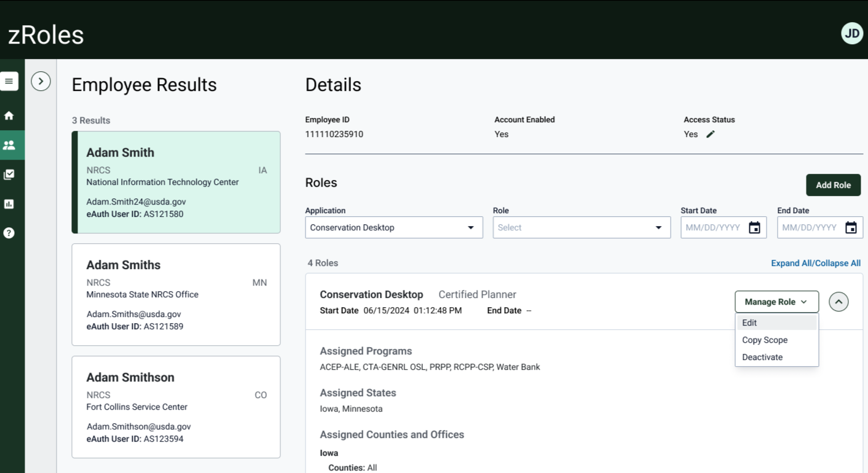Click the Adam.Smith24@usda.gov email text

coord(136,201)
